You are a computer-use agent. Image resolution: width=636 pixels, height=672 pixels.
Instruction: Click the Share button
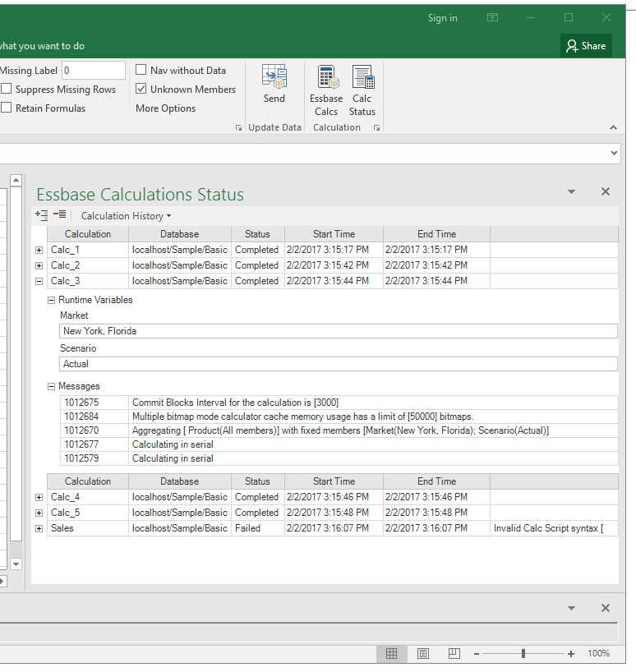pos(586,46)
